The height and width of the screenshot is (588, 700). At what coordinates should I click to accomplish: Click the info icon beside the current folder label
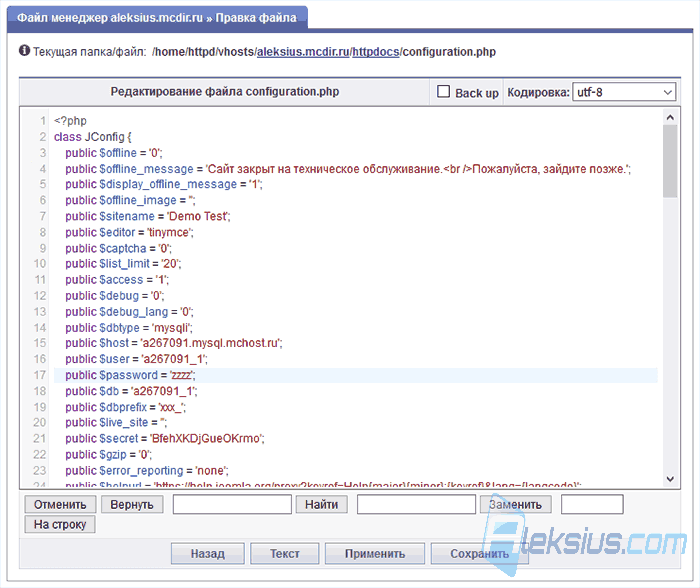click(x=25, y=51)
